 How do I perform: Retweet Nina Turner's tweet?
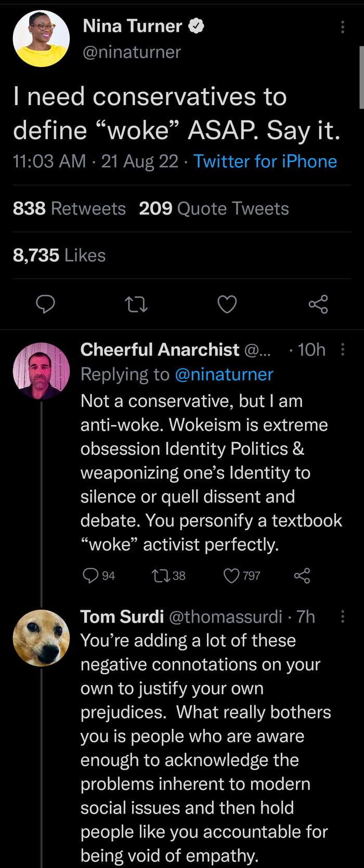coord(136,304)
